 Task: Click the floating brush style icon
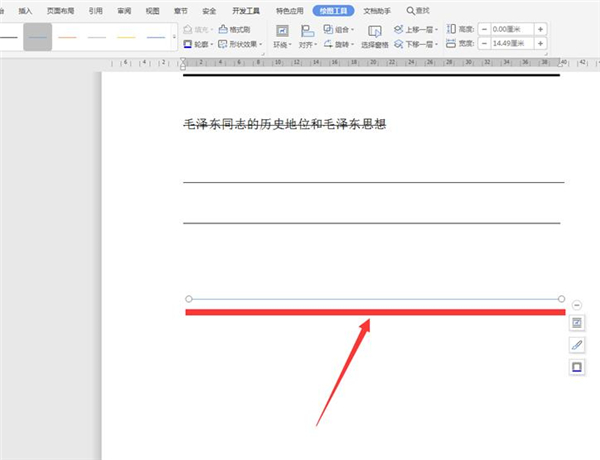point(577,345)
